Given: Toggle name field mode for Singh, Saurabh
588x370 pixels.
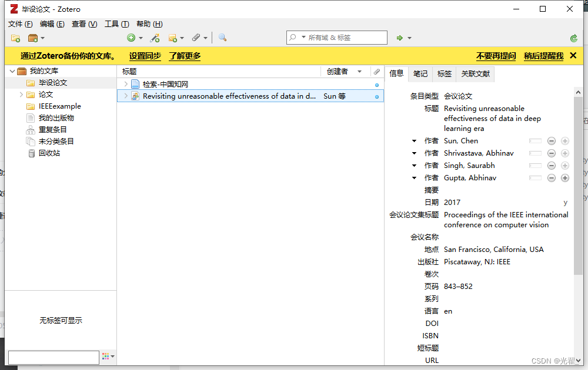Looking at the screenshot, I should pyautogui.click(x=535, y=166).
